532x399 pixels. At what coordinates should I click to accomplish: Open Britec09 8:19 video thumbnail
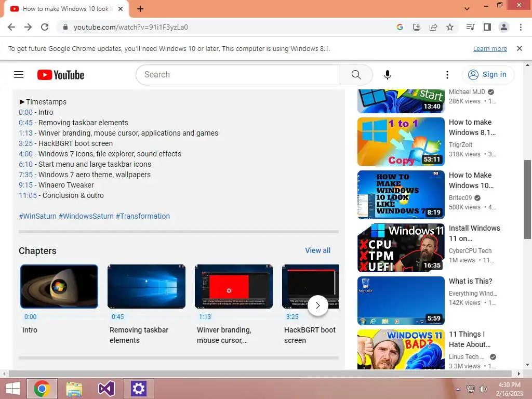(401, 195)
